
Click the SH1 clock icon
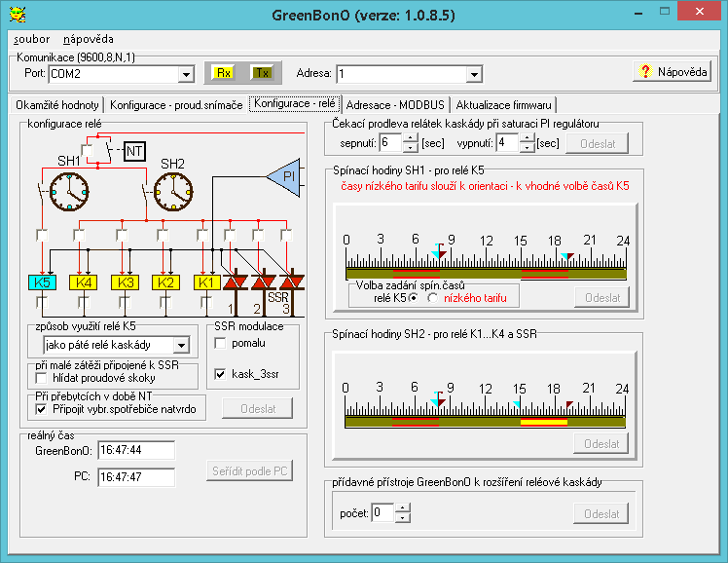coord(69,192)
